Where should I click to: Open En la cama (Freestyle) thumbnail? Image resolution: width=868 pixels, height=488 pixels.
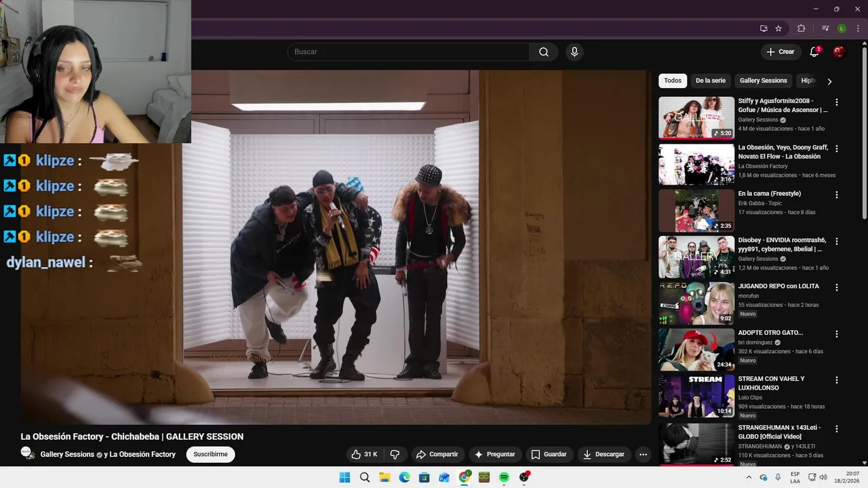[696, 210]
